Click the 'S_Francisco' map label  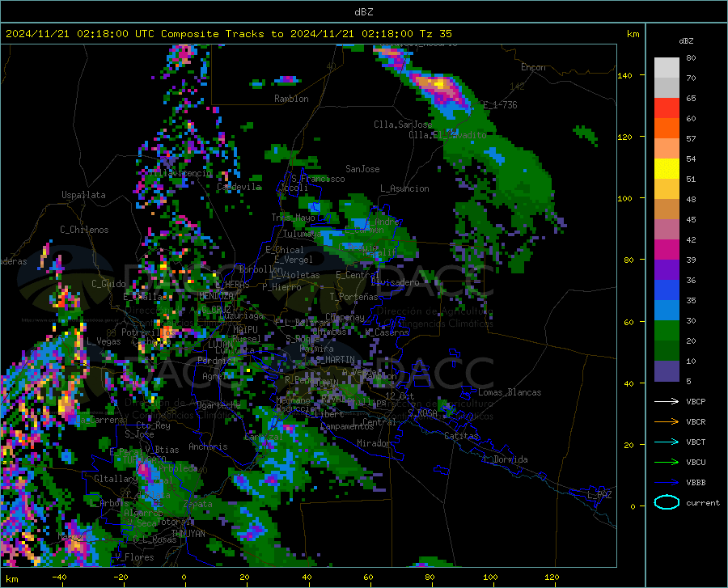[318, 179]
